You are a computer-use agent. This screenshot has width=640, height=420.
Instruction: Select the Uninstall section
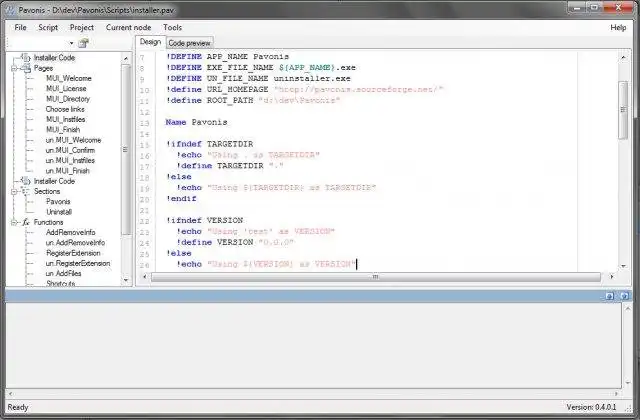pyautogui.click(x=59, y=212)
